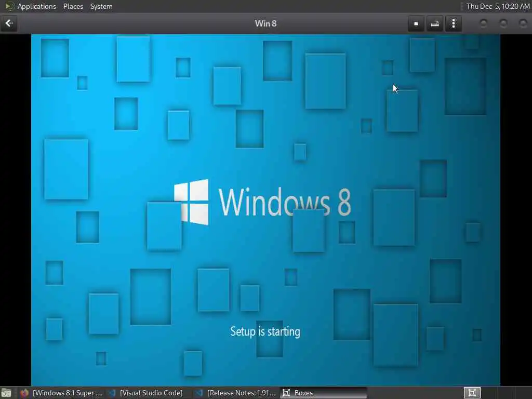
Task: Click the 'Setup is starting' text
Action: click(x=265, y=331)
